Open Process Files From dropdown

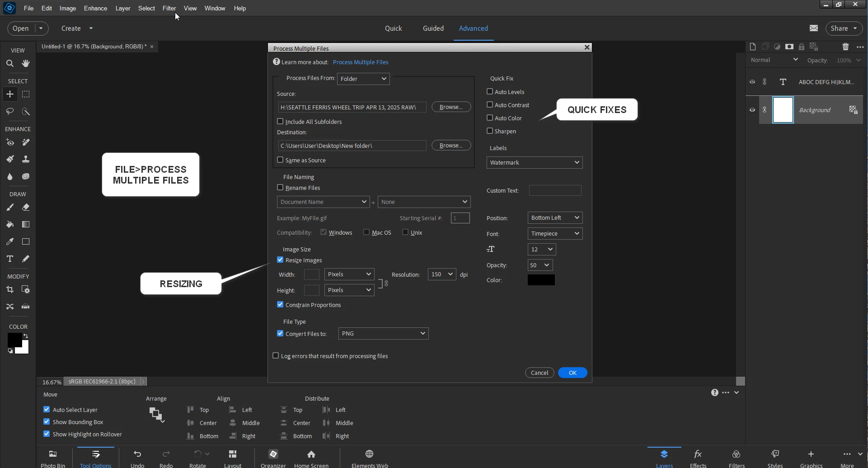pos(363,79)
